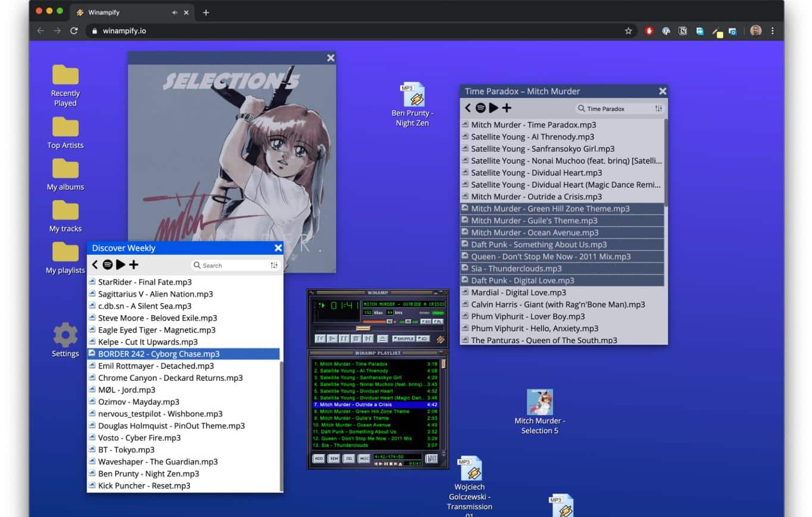Open filter settings in Discover Weekly window
The image size is (812, 517).
point(274,266)
